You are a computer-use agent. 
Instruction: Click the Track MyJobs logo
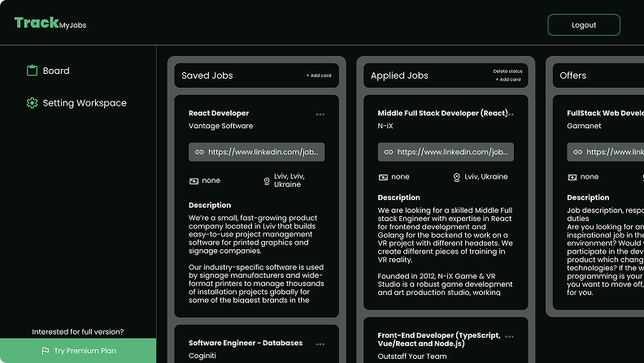(x=50, y=24)
